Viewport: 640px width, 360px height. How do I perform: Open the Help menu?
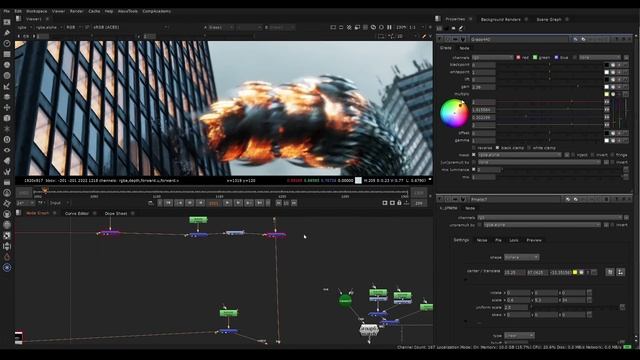click(109, 11)
